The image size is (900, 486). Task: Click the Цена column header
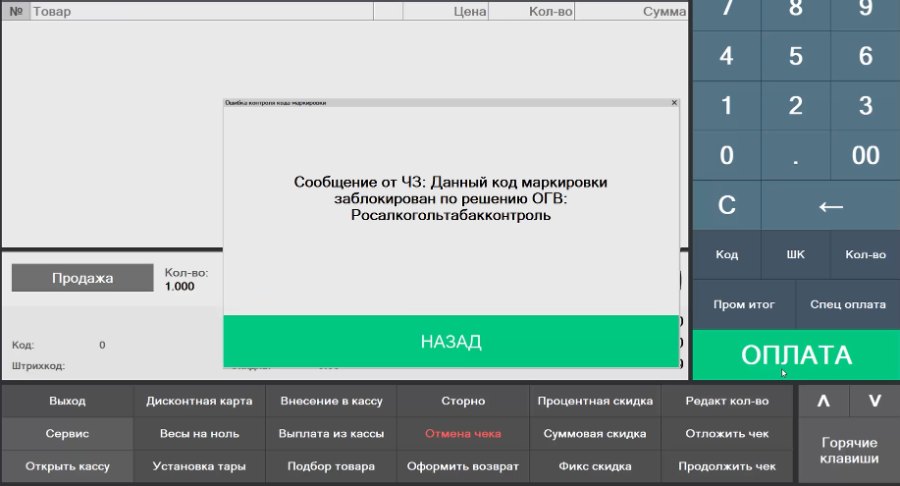coord(446,11)
